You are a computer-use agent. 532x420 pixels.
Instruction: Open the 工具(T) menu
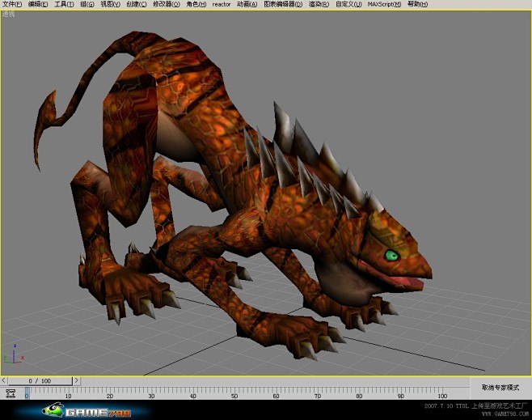point(64,4)
